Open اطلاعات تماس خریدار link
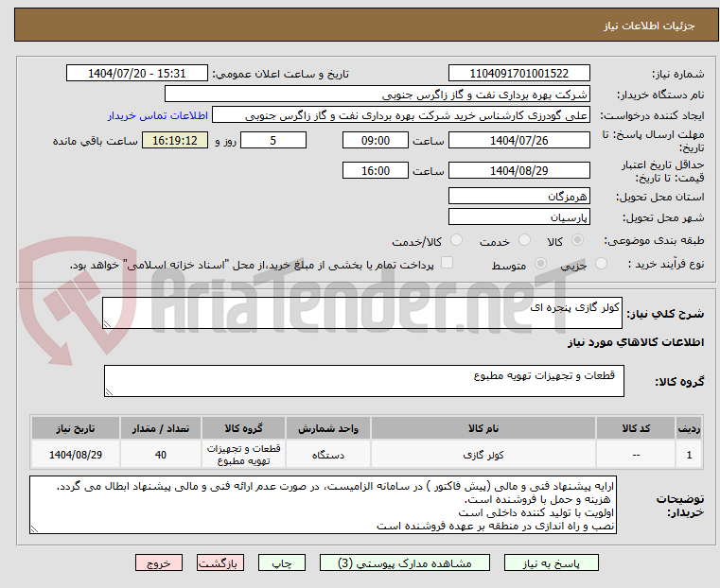Screen dimensions: 720x588 pyautogui.click(x=158, y=115)
